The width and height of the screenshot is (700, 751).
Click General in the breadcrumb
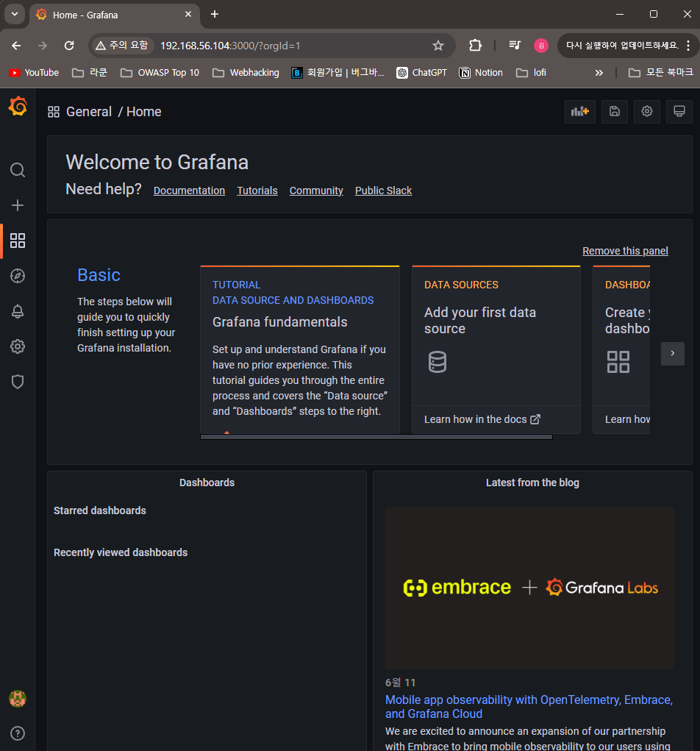coord(88,112)
